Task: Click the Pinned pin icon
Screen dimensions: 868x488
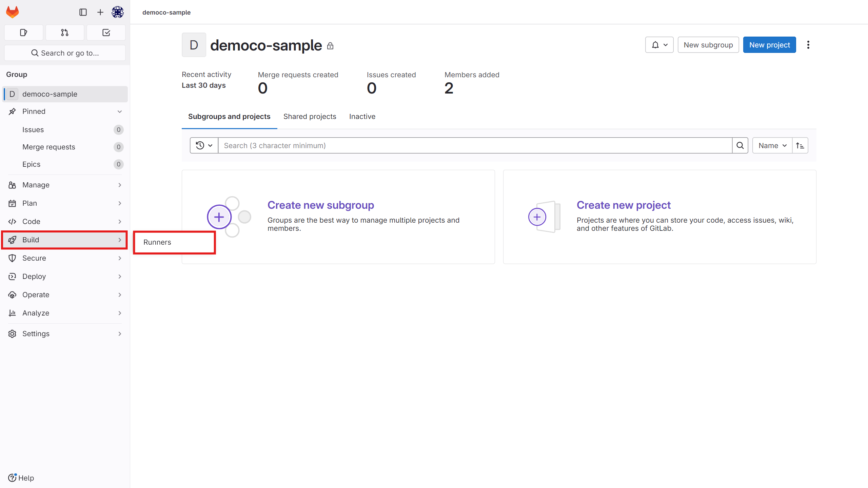Action: click(x=12, y=111)
